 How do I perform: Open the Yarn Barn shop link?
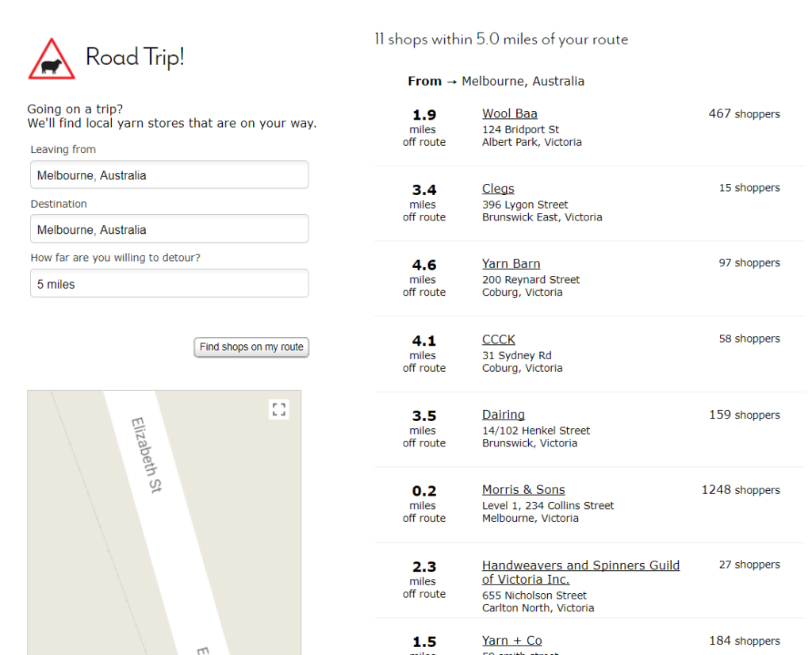(x=511, y=264)
